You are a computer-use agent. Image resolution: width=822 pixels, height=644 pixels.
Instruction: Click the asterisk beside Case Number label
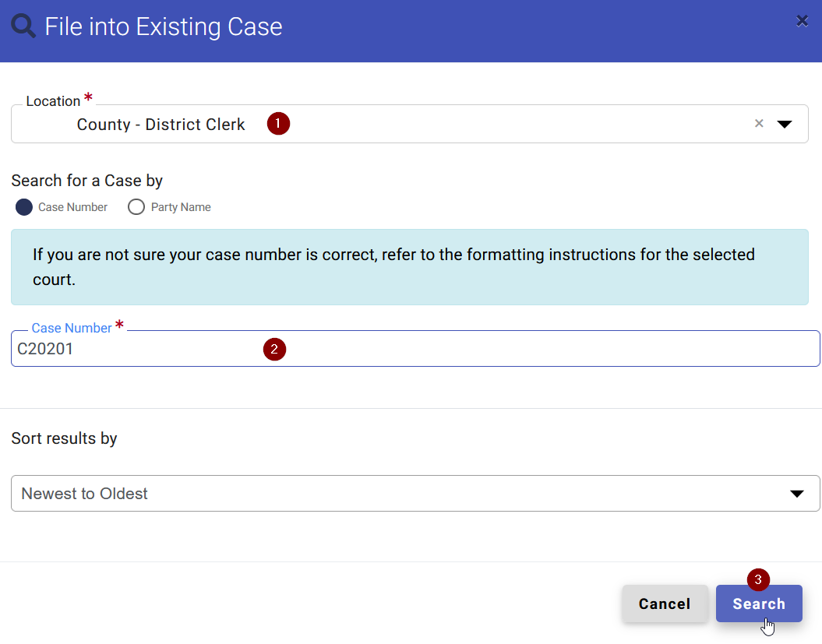point(121,323)
